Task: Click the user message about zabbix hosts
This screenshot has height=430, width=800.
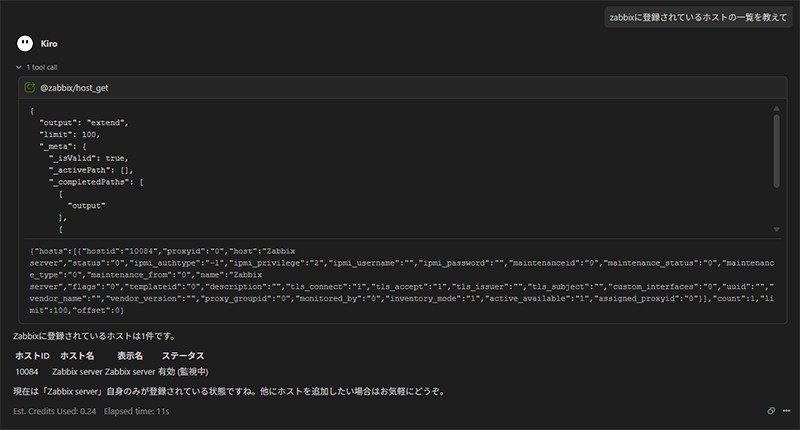Action: 698,17
